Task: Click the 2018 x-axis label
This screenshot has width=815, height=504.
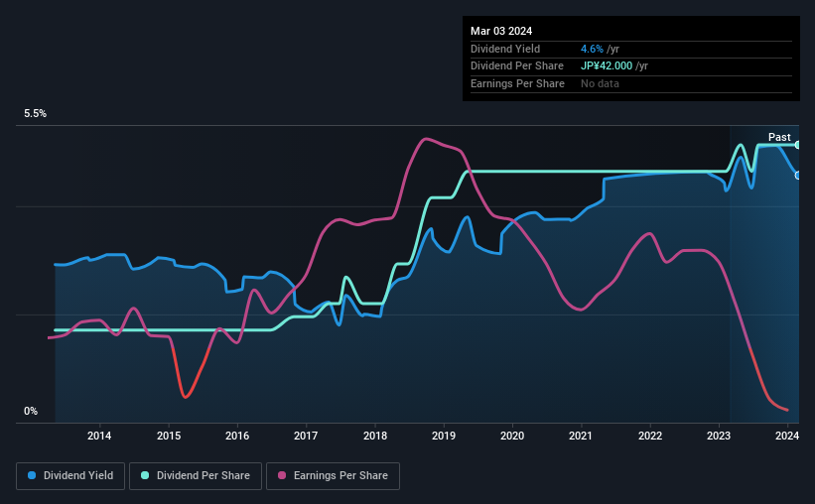Action: coord(375,436)
